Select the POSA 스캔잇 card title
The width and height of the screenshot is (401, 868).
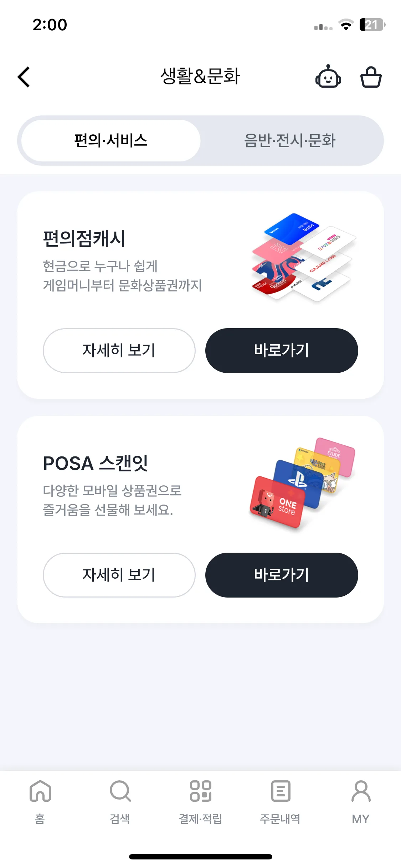pos(96,463)
